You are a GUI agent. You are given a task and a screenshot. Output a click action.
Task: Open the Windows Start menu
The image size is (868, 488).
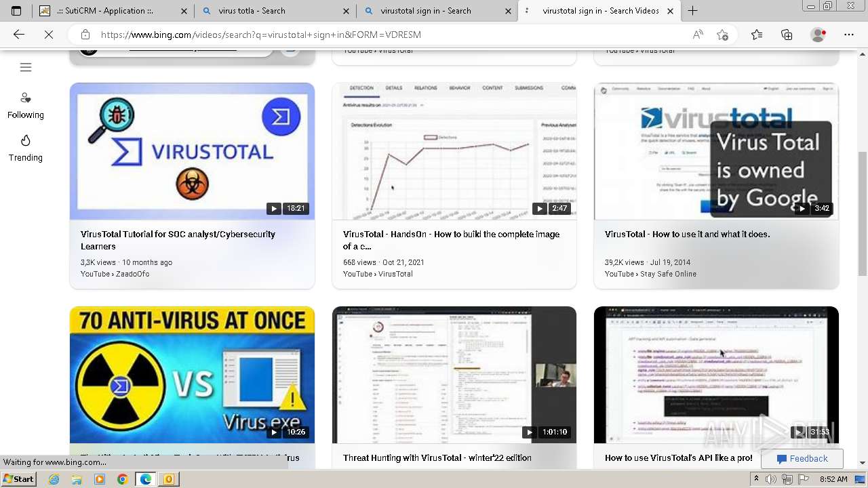pyautogui.click(x=19, y=479)
